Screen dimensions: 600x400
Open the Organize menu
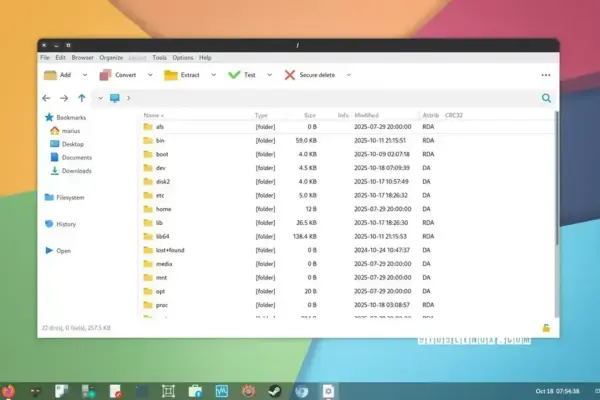(x=111, y=58)
